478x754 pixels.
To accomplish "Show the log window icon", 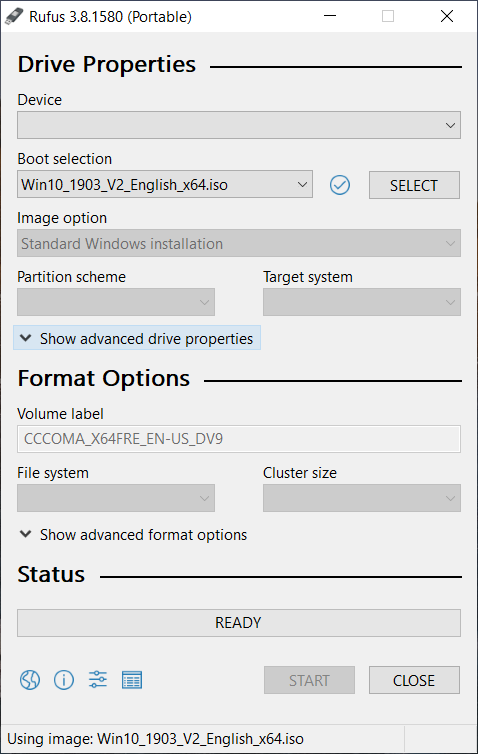I will coord(132,680).
